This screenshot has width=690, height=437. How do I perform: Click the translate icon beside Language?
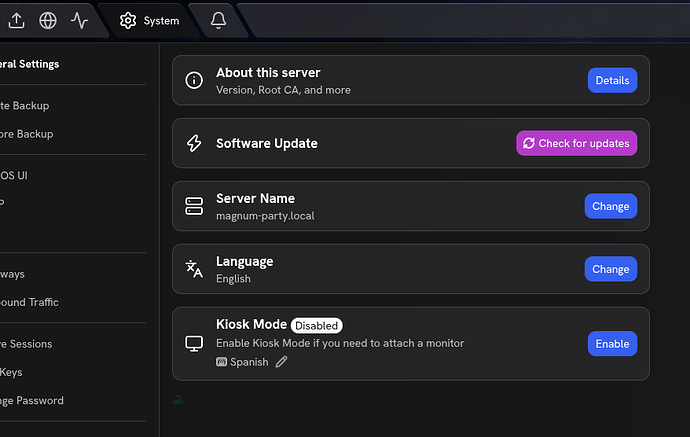coord(194,269)
